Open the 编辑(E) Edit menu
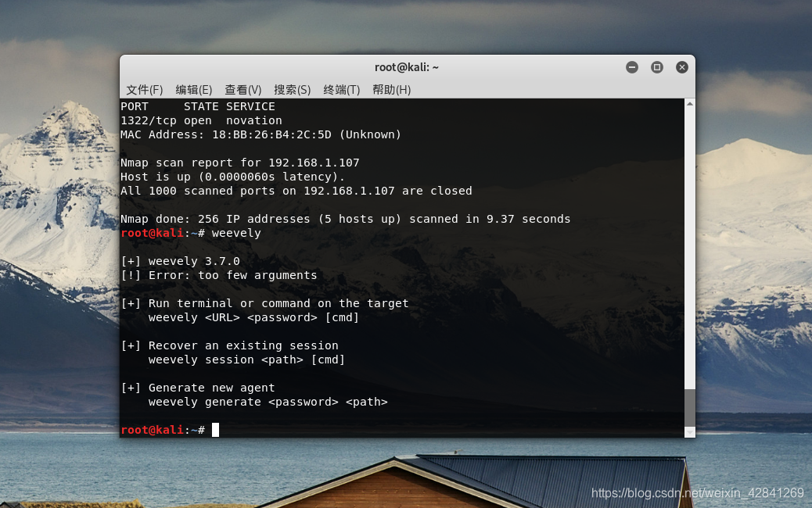Viewport: 812px width, 508px height. (194, 90)
